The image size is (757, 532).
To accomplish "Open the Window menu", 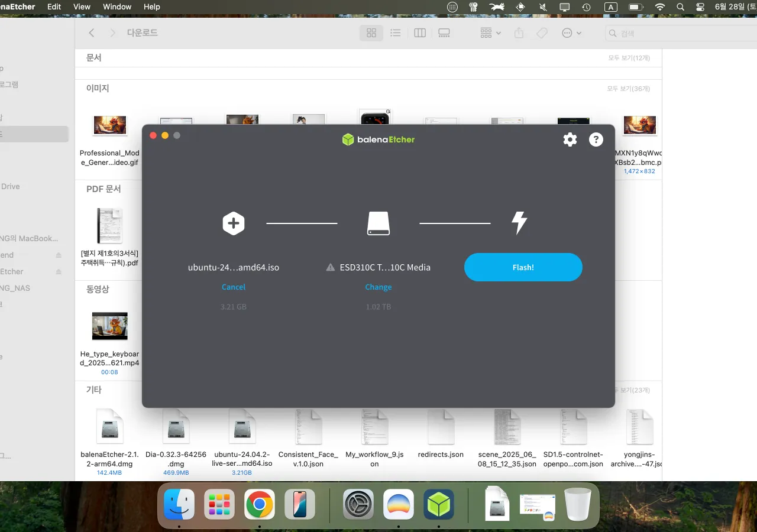I will pyautogui.click(x=117, y=7).
